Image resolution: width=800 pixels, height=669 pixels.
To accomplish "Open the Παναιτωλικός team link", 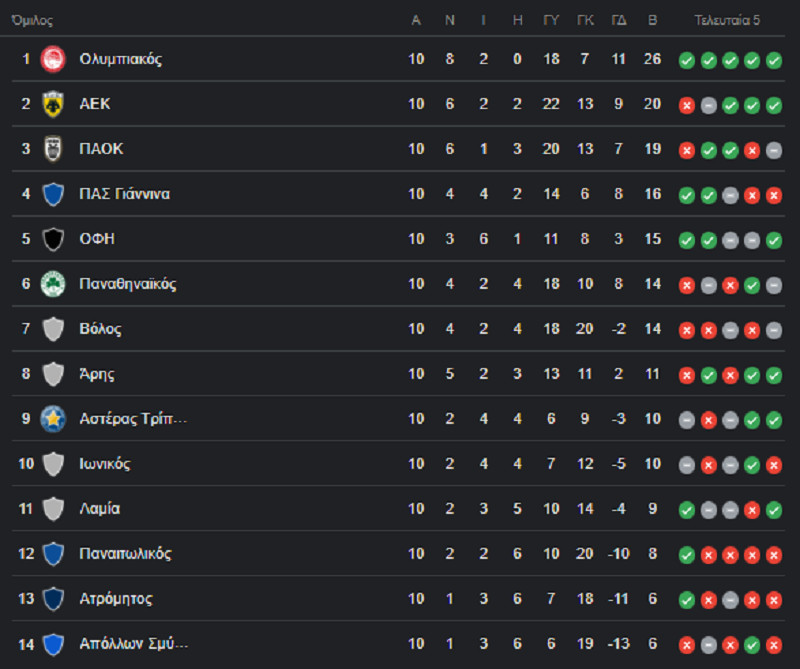I will coord(125,554).
